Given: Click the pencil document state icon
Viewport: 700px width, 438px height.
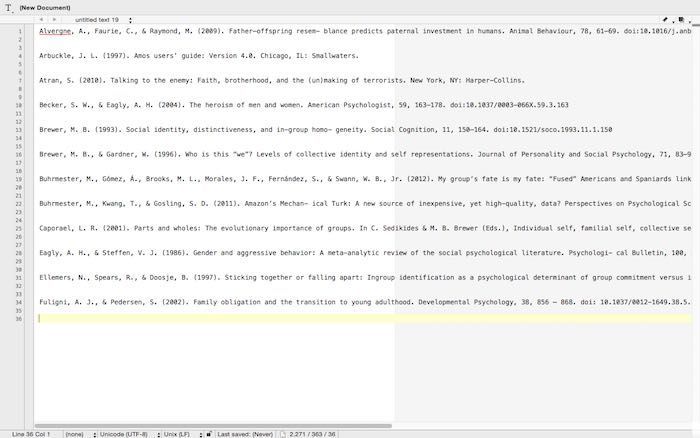Looking at the screenshot, I should (665, 20).
